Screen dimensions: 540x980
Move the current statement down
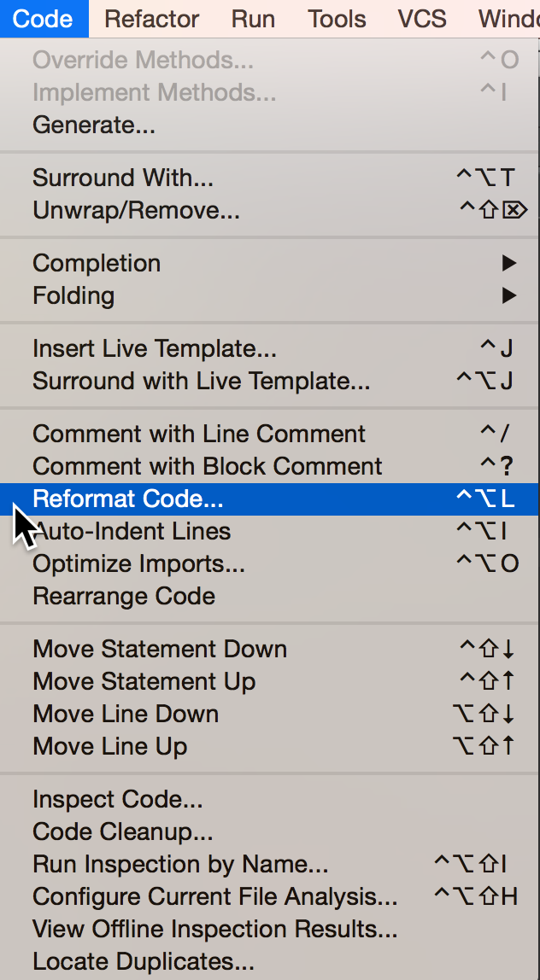click(159, 649)
